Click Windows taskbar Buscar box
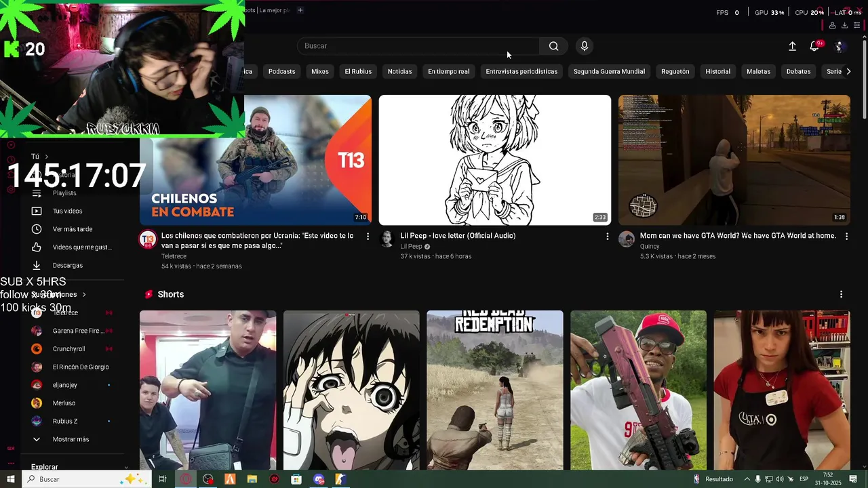868x488 pixels. (x=87, y=479)
